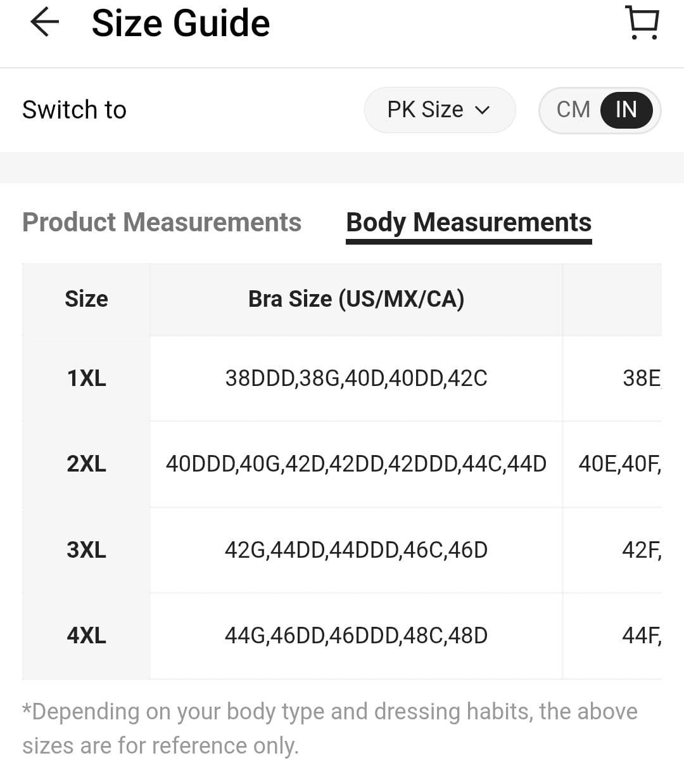Tap the arrow icon next to Size Guide title
Viewport: 684px width, 784px height.
(42, 23)
